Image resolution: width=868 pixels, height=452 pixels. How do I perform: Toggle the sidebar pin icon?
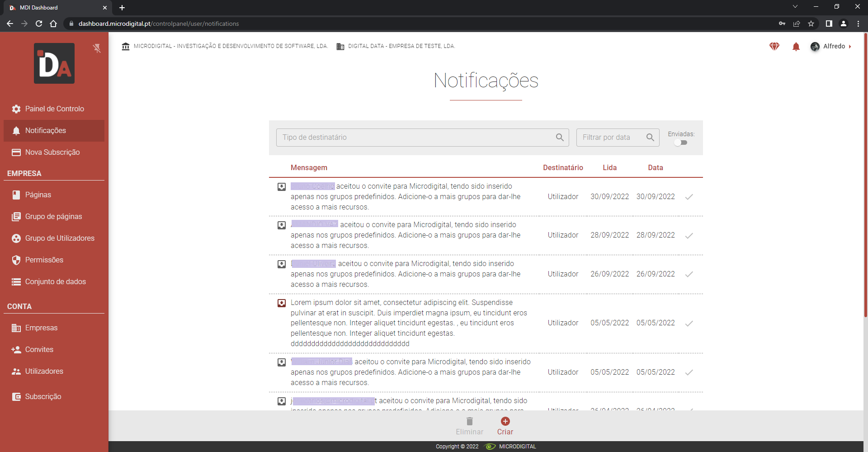pyautogui.click(x=97, y=48)
